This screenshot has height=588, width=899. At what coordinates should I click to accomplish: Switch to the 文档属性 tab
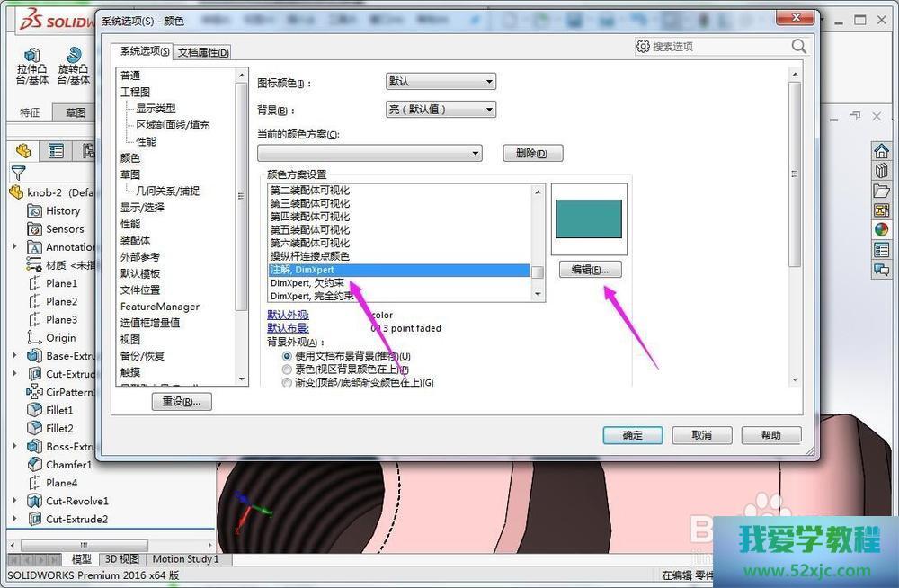click(203, 52)
